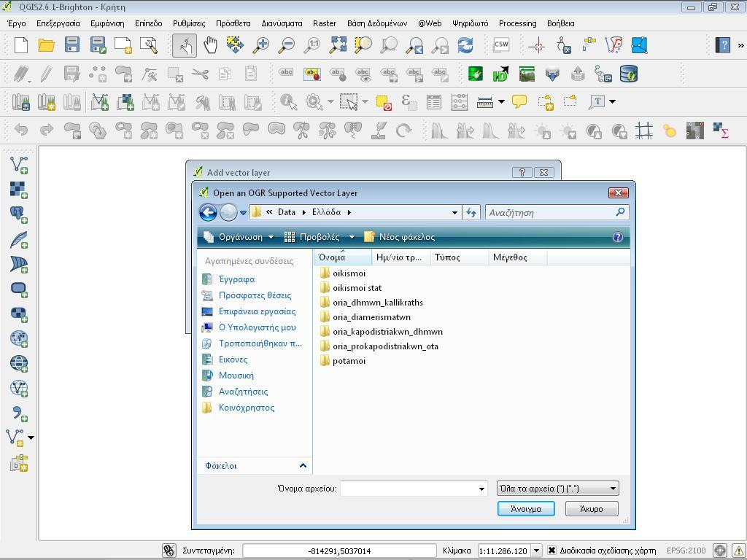Open the file type filter dropdown
747x560 pixels.
point(558,488)
